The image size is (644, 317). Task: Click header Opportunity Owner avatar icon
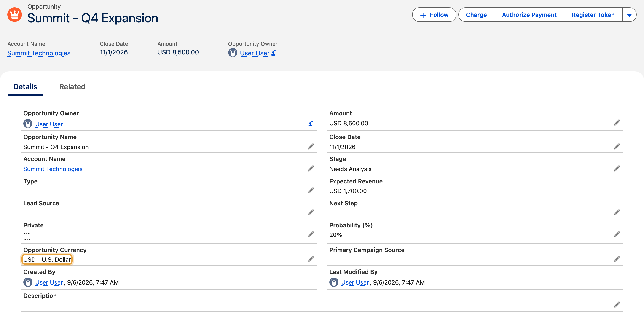[x=233, y=53]
